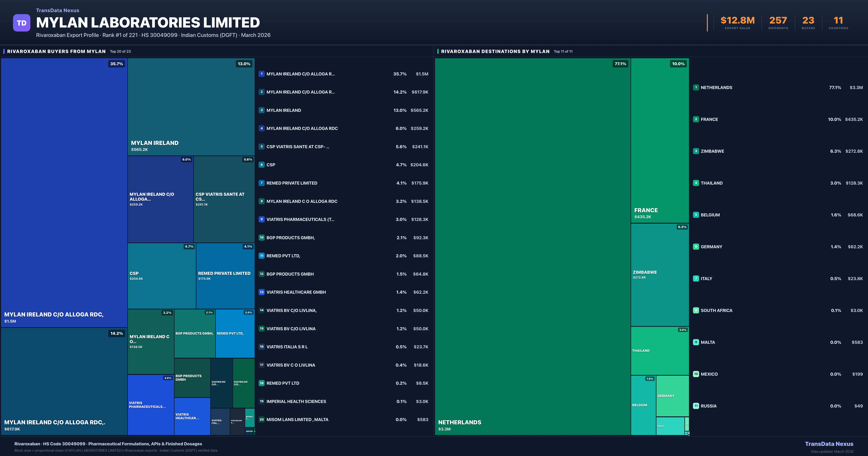Image resolution: width=868 pixels, height=456 pixels.
Task: Click the TD logo icon
Action: [22, 22]
